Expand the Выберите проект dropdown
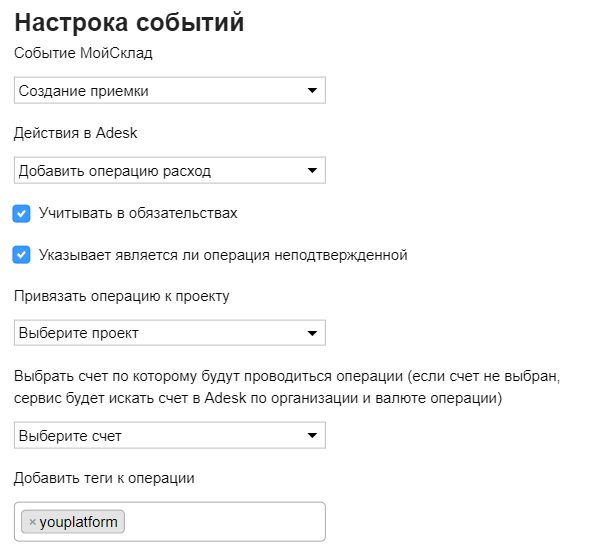The height and width of the screenshot is (555, 606). pyautogui.click(x=170, y=333)
